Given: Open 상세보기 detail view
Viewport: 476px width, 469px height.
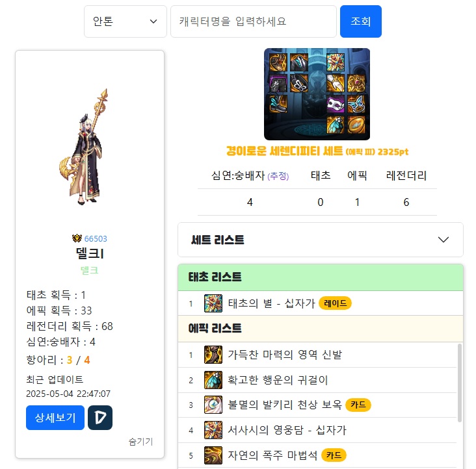Looking at the screenshot, I should [x=55, y=418].
